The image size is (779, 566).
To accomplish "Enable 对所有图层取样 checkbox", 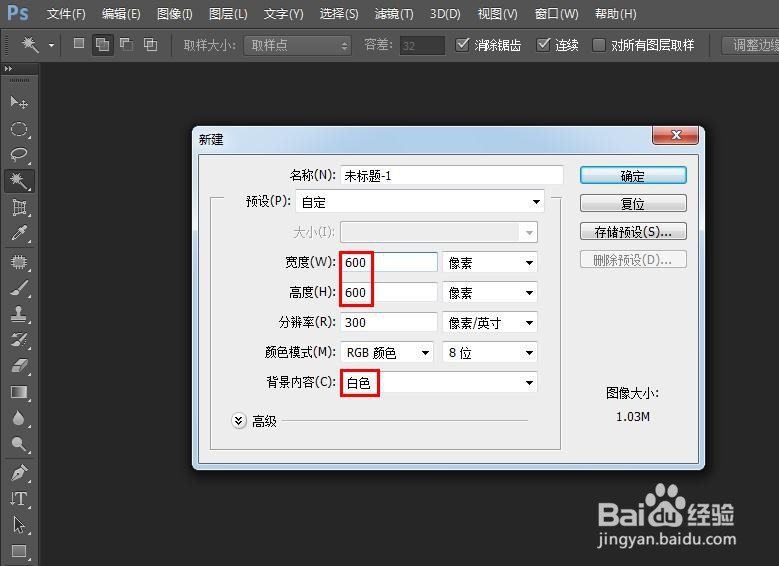I will pyautogui.click(x=599, y=45).
